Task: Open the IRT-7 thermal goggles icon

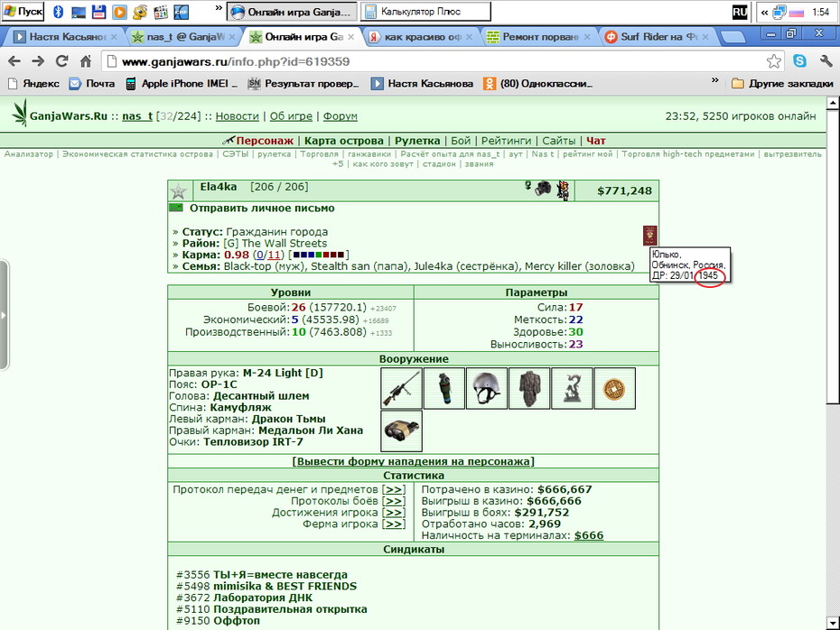Action: click(x=401, y=431)
